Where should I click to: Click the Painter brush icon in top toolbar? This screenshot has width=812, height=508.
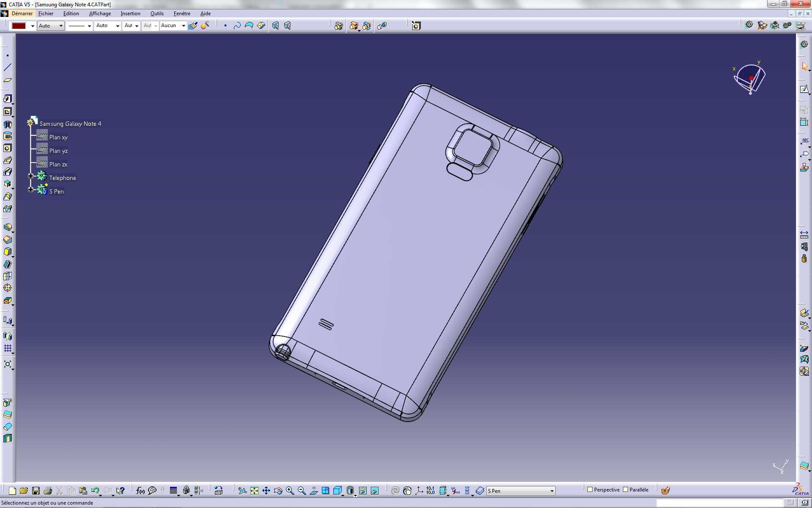(x=193, y=26)
